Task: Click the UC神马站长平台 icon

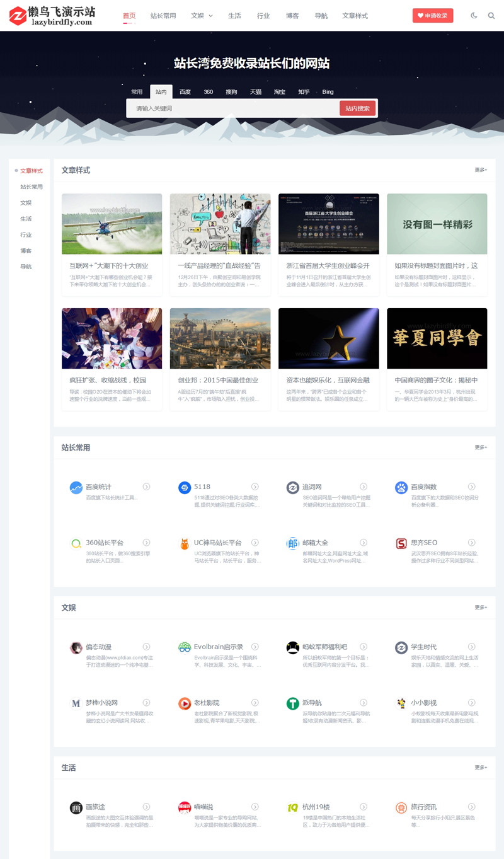Action: coord(185,543)
